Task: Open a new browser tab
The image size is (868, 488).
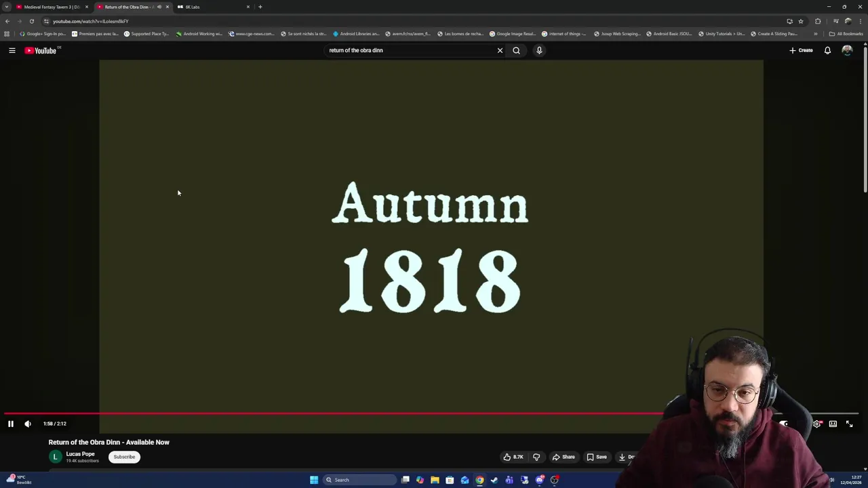Action: tap(260, 7)
